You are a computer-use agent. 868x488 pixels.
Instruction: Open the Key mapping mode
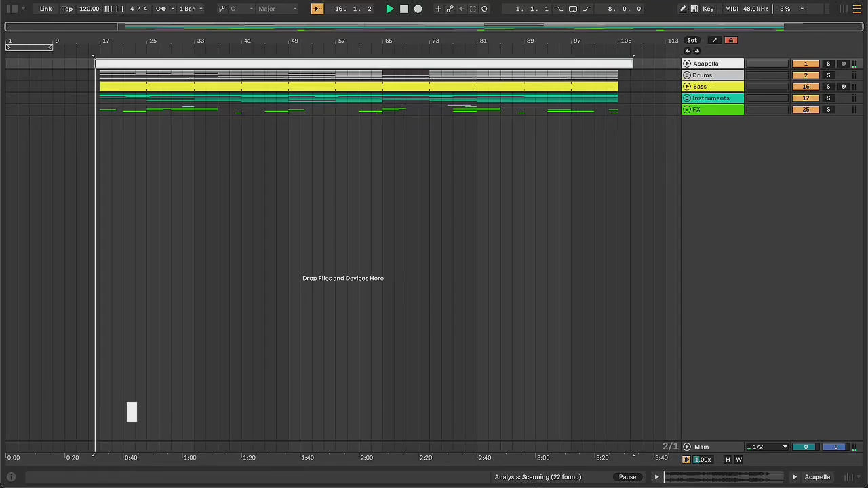[x=708, y=9]
